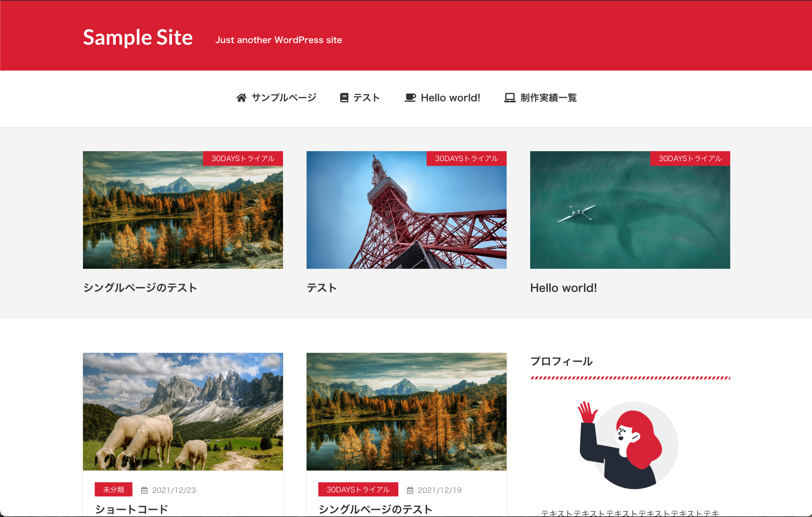Click the Sample Site title link
This screenshot has height=517, width=812.
(x=138, y=37)
